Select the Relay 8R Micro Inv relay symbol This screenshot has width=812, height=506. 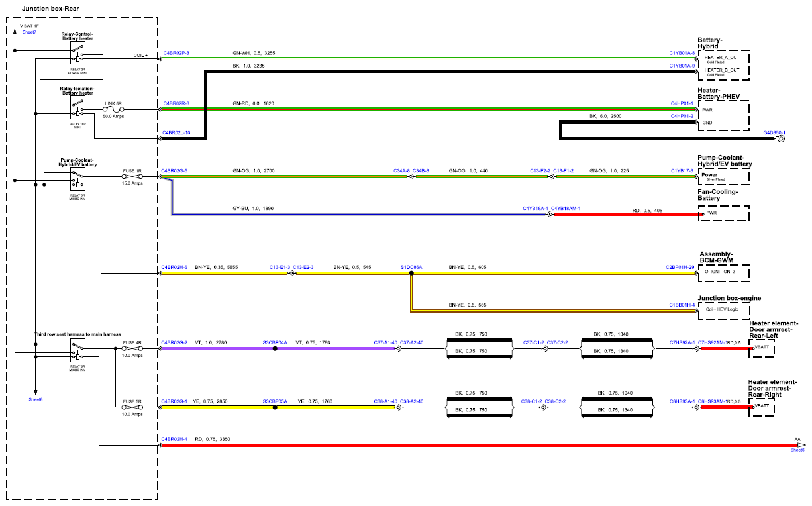pyautogui.click(x=79, y=350)
